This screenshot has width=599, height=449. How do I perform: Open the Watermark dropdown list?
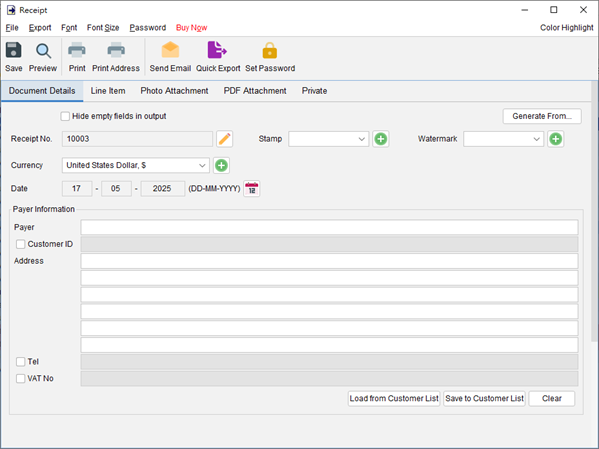503,139
